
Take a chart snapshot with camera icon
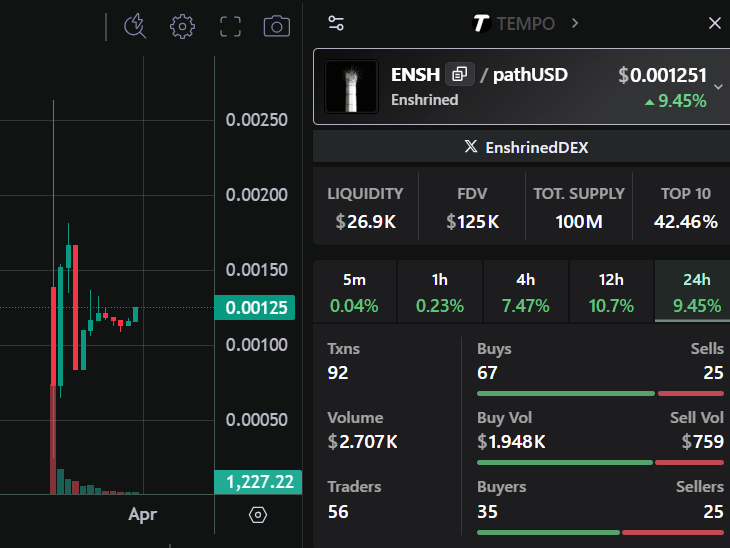pos(277,26)
